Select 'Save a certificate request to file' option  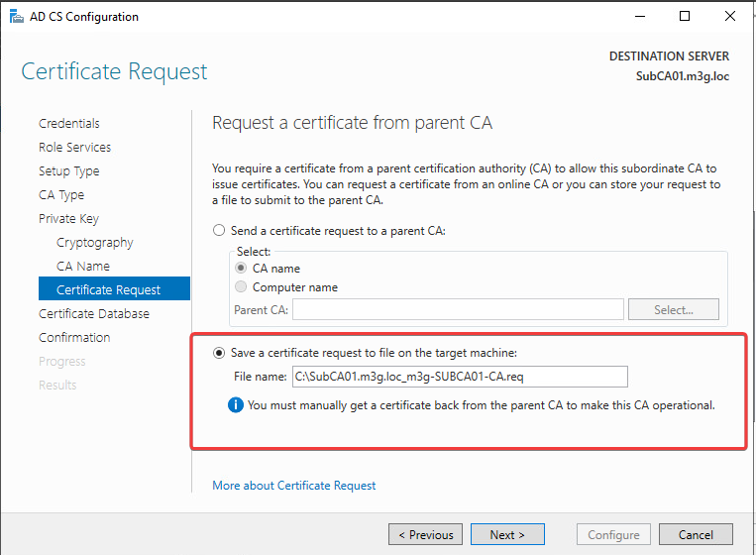click(x=220, y=353)
